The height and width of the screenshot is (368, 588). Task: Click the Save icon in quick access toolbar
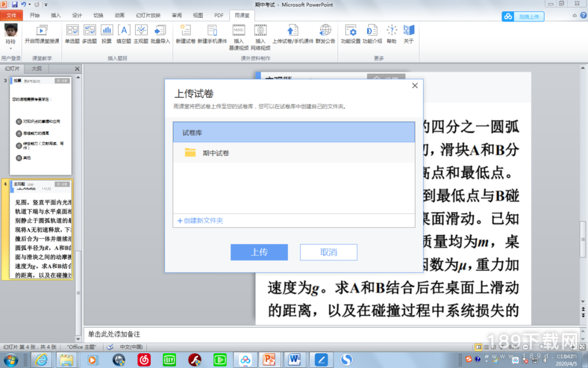tap(15, 4)
